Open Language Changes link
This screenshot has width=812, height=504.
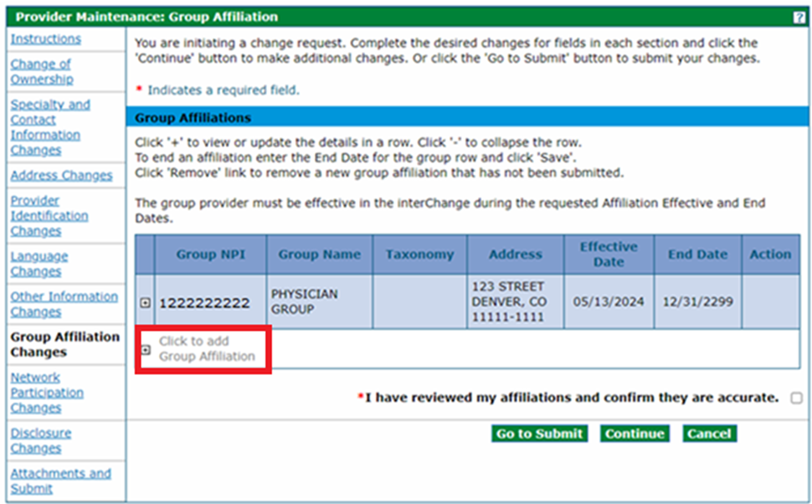(x=39, y=264)
